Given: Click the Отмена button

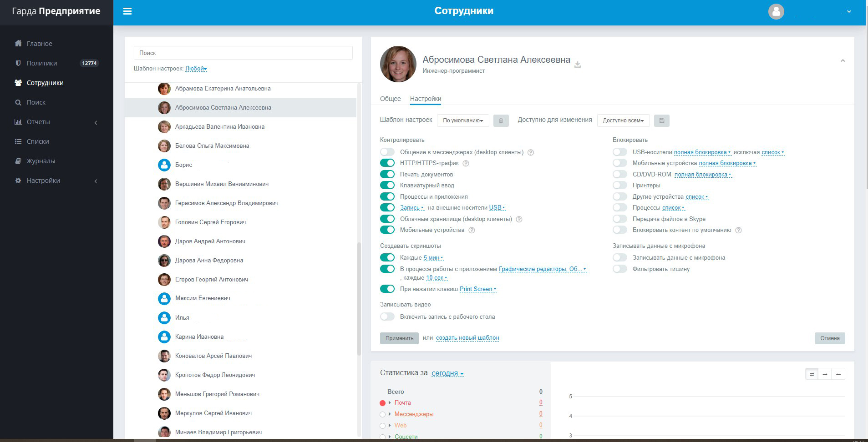Looking at the screenshot, I should click(830, 338).
